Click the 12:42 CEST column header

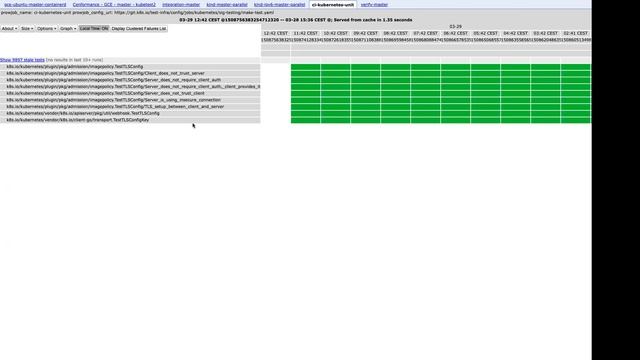pyautogui.click(x=276, y=33)
